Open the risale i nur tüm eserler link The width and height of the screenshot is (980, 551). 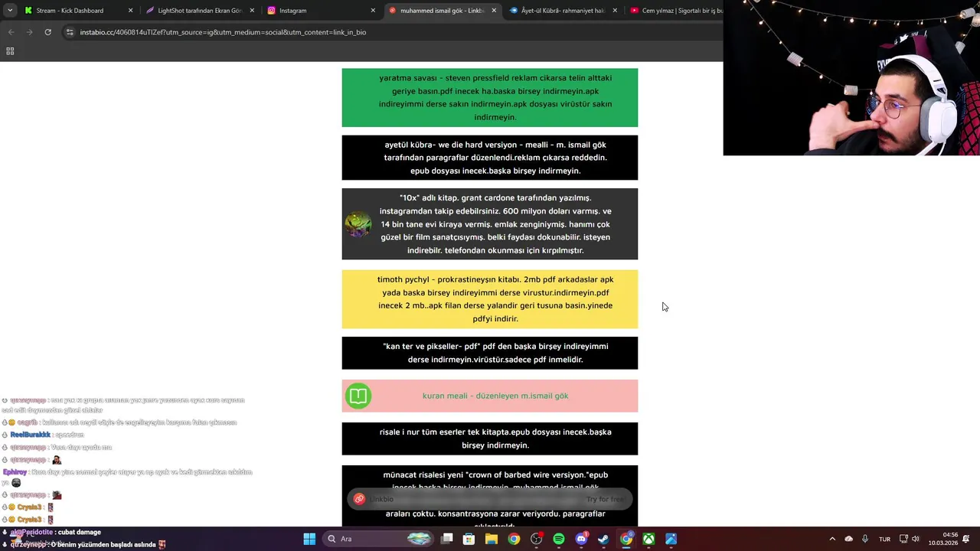point(489,439)
